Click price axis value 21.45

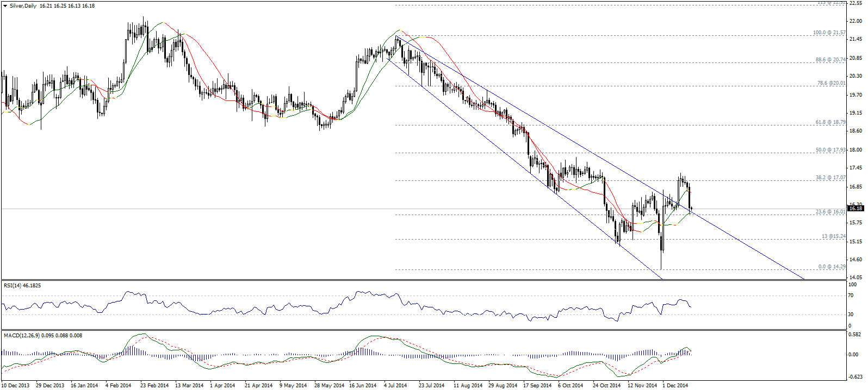(x=855, y=40)
